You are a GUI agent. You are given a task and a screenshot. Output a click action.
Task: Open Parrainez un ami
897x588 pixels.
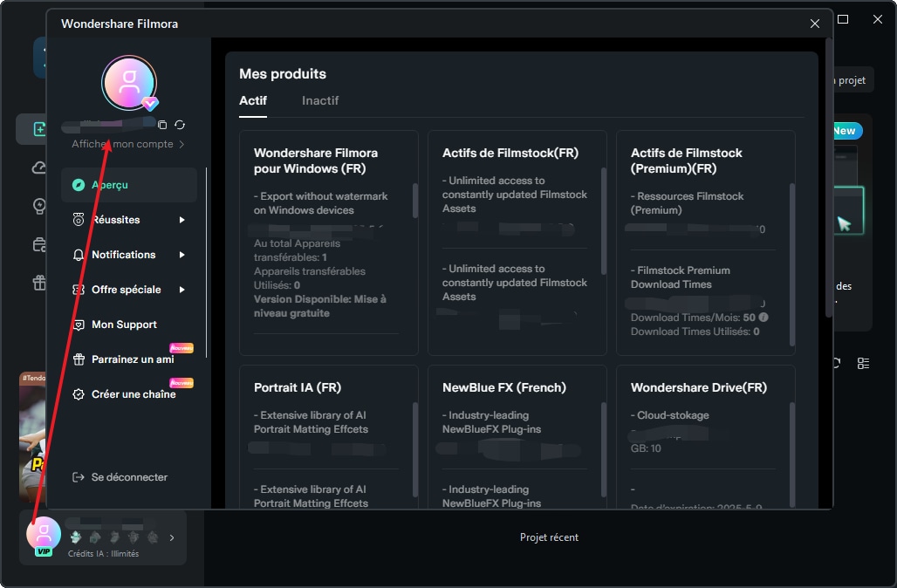coord(129,359)
